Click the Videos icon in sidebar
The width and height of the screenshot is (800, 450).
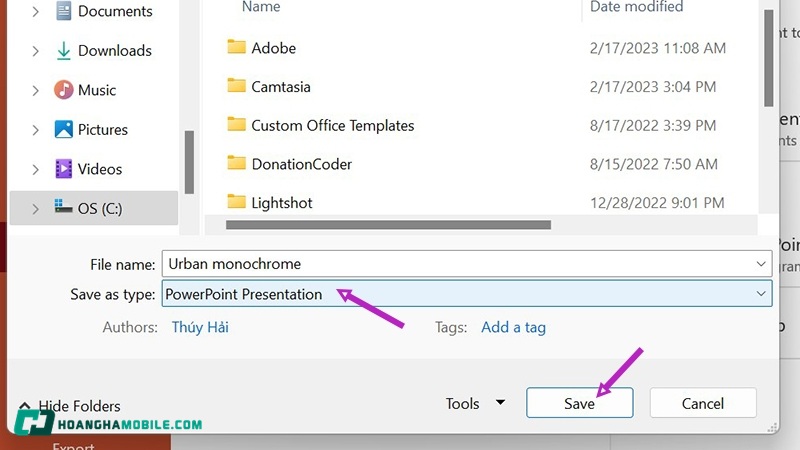pos(63,168)
